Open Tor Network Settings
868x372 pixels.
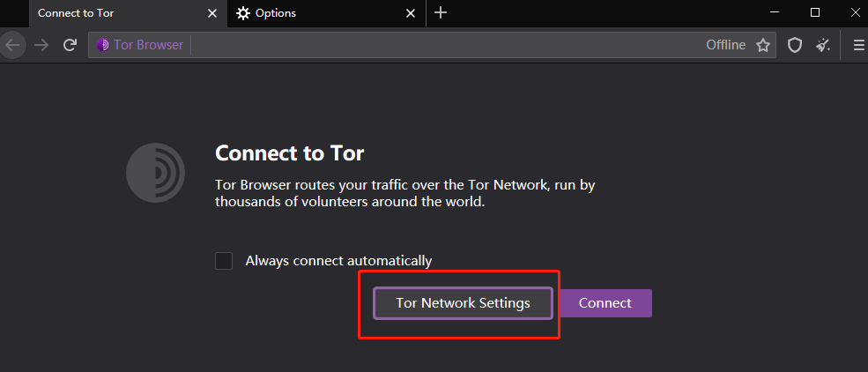[x=463, y=303]
